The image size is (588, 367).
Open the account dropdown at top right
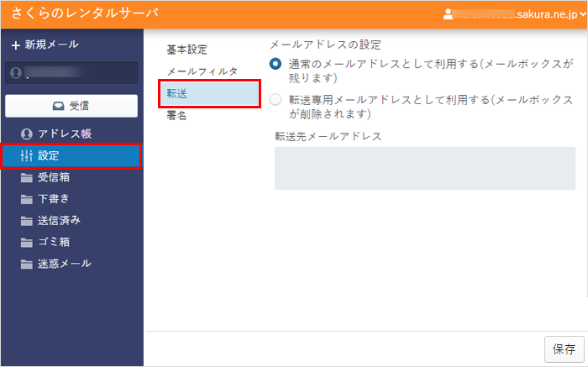pyautogui.click(x=581, y=14)
